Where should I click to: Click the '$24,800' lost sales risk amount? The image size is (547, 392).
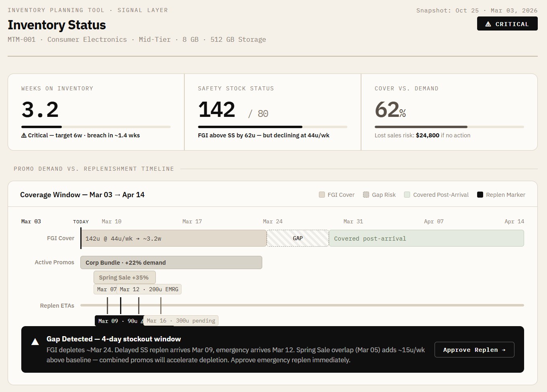point(428,135)
